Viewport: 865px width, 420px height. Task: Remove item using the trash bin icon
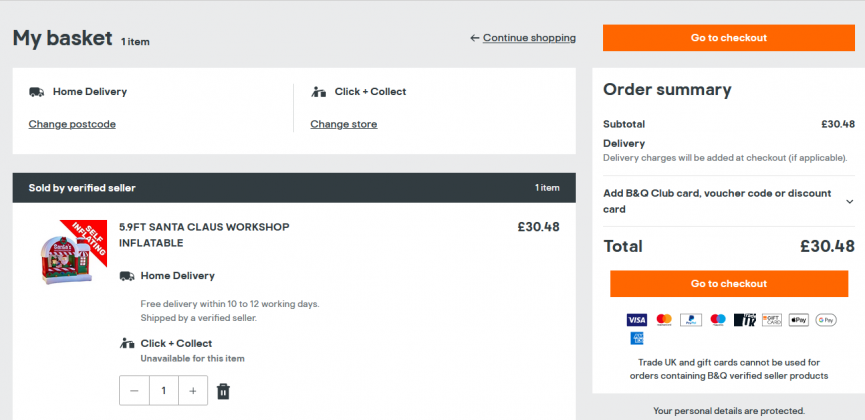click(224, 391)
